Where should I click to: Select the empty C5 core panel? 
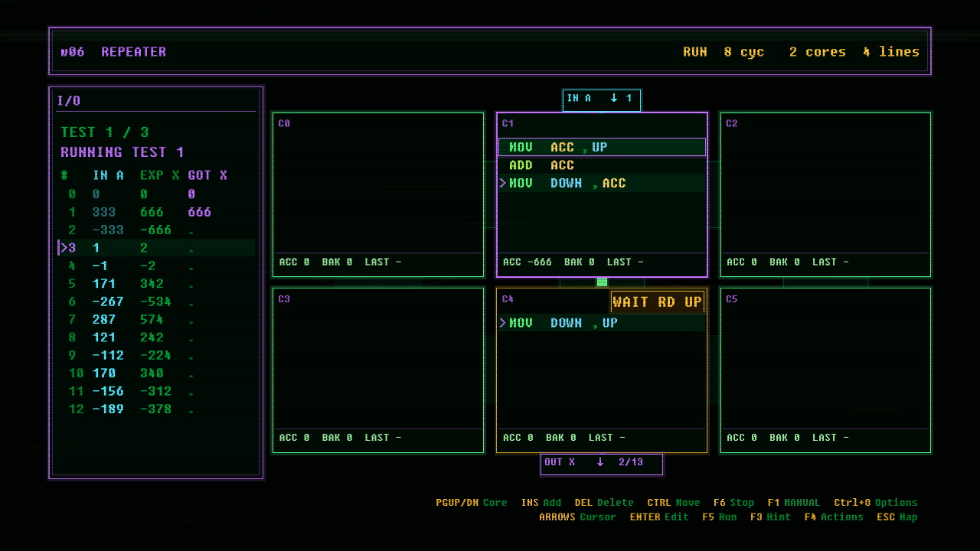pos(825,370)
